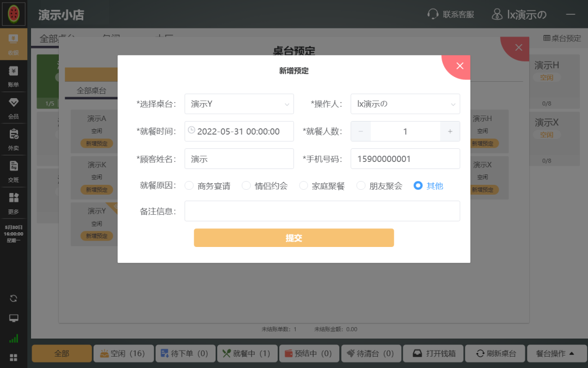Open the 收银 cashier sidebar icon
The image size is (588, 368).
pos(14,44)
